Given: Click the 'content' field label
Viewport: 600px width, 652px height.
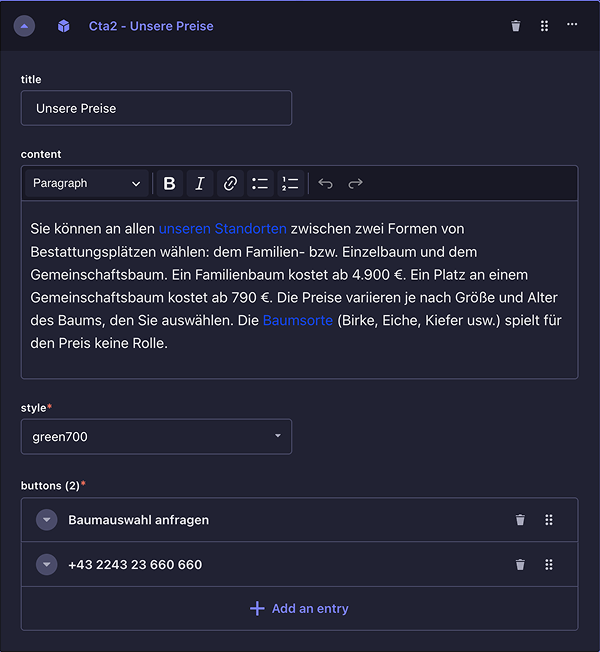Looking at the screenshot, I should pos(41,154).
